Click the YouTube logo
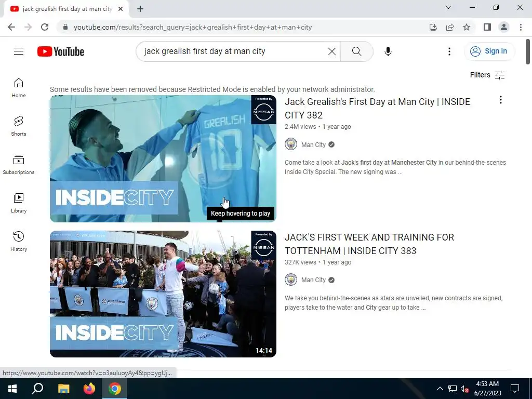Screen dimensions: 532x399 [61, 51]
